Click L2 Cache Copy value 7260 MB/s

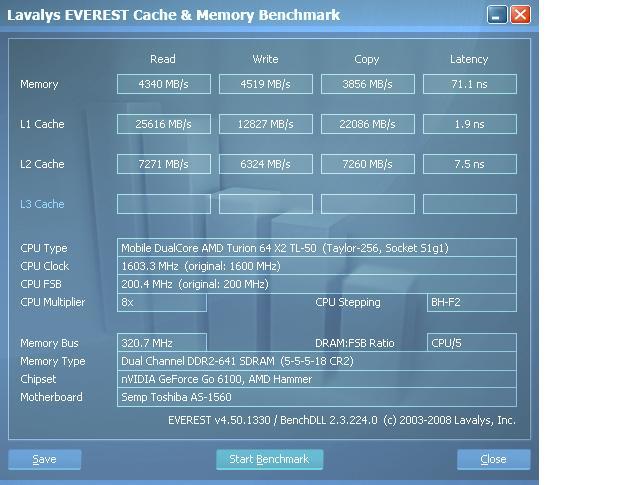coord(368,164)
